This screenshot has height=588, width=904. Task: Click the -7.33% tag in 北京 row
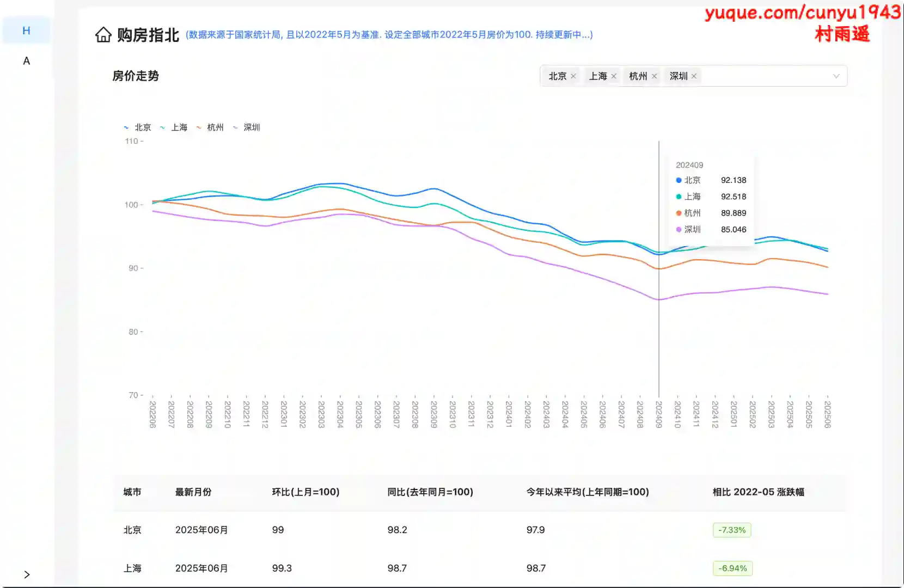732,530
